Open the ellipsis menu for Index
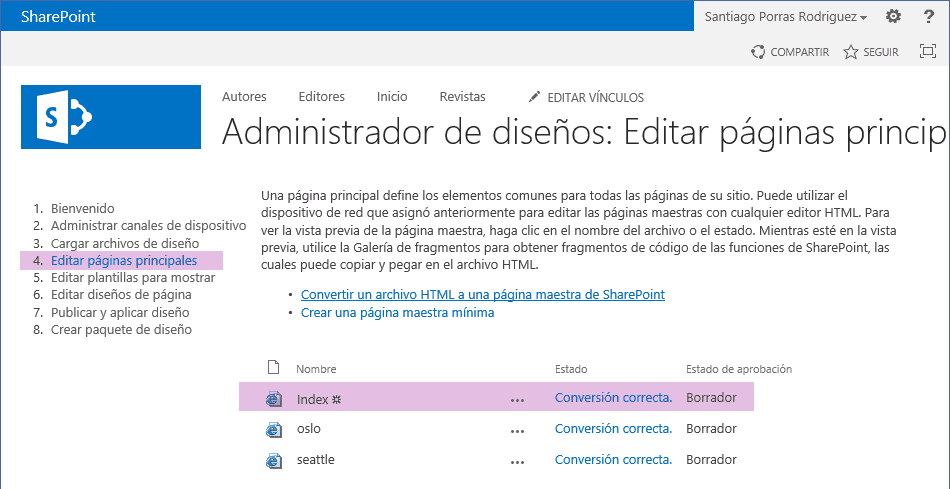 point(517,400)
